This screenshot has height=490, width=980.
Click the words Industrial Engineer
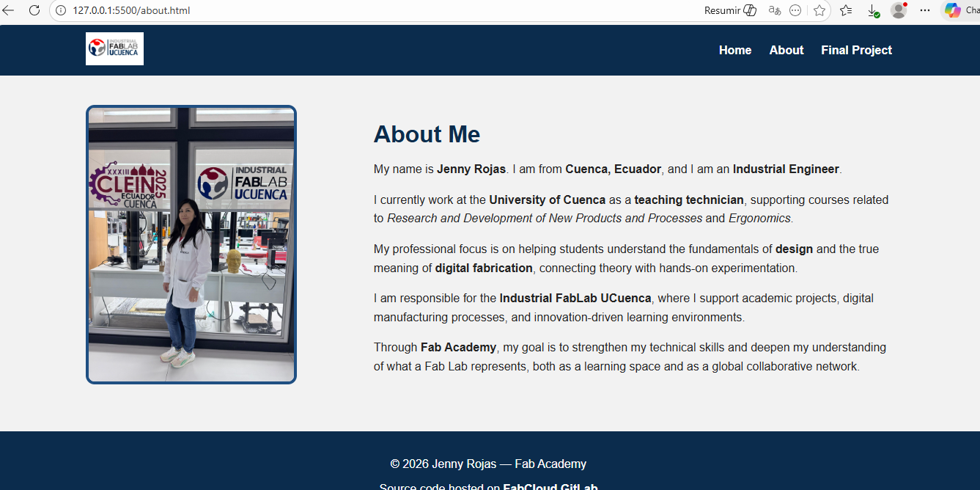click(786, 169)
